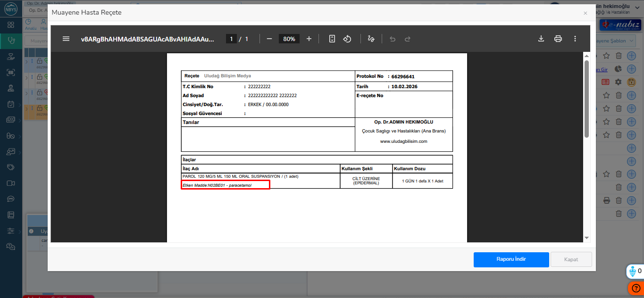Click the Kapat button

(x=571, y=259)
